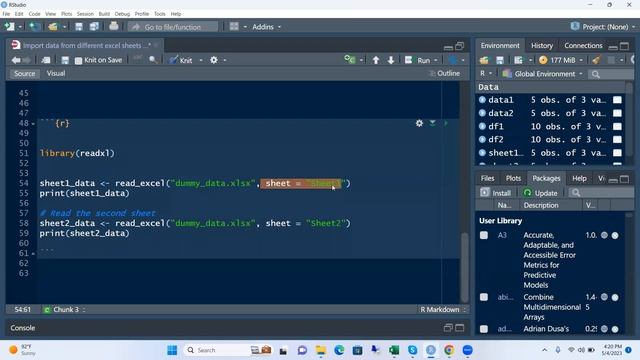Clear environment objects with broom icon
Image resolution: width=640 pixels, height=360 pixels.
click(x=596, y=60)
